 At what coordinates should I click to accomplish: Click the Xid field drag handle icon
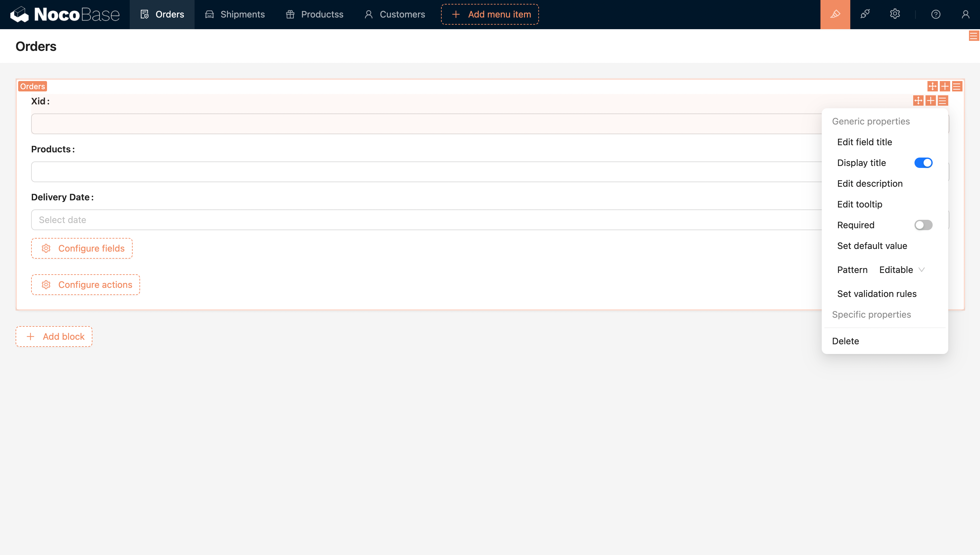[x=918, y=100]
